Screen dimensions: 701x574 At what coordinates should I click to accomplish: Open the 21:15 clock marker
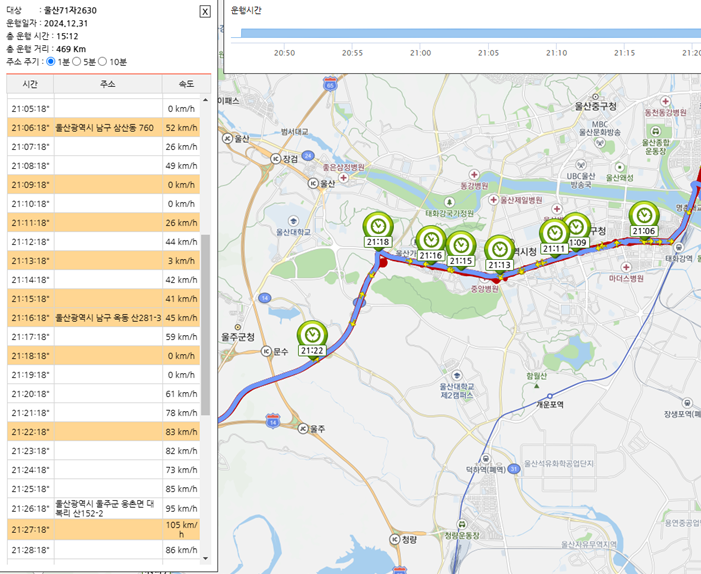460,246
